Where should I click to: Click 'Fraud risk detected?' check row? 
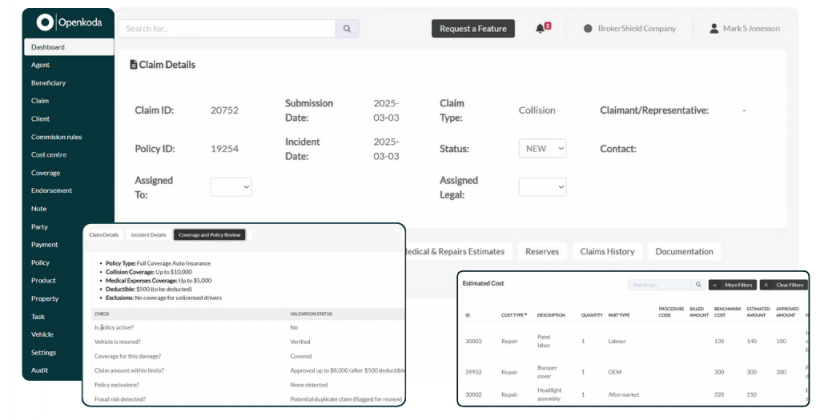point(248,399)
